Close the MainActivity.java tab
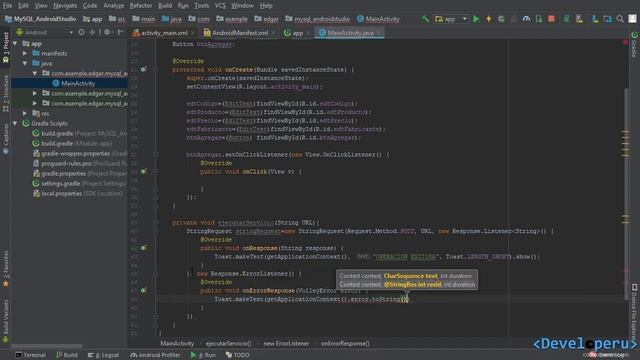Screen dimensions: 640x360 point(379,33)
